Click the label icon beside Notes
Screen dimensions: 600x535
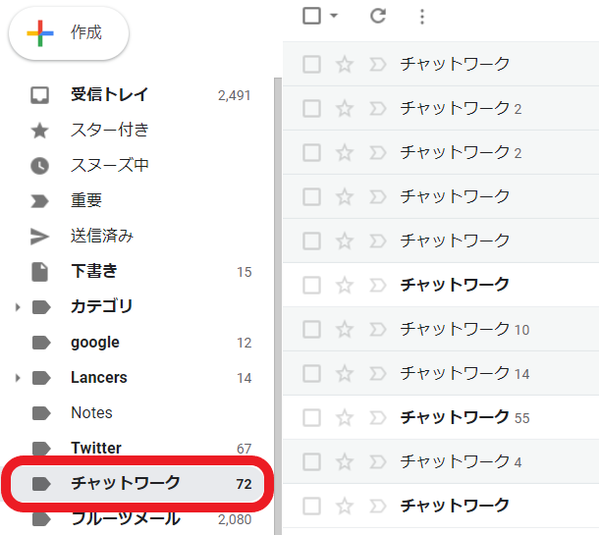[41, 413]
